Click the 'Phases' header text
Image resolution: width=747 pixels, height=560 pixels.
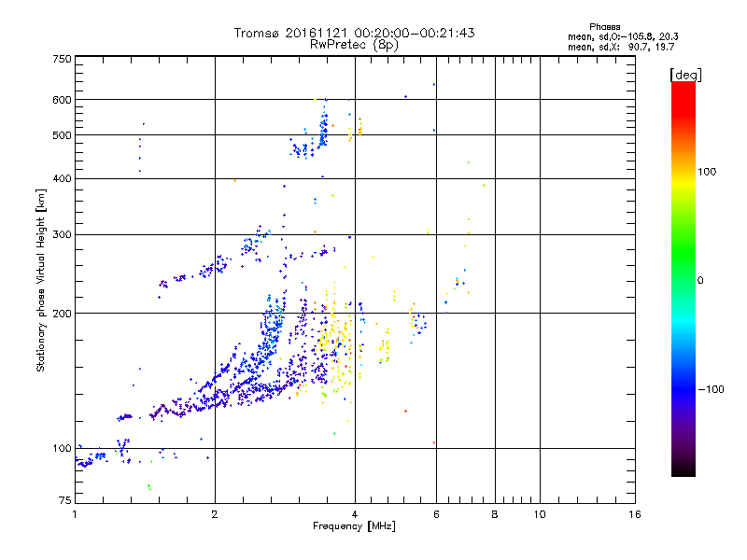[x=604, y=27]
